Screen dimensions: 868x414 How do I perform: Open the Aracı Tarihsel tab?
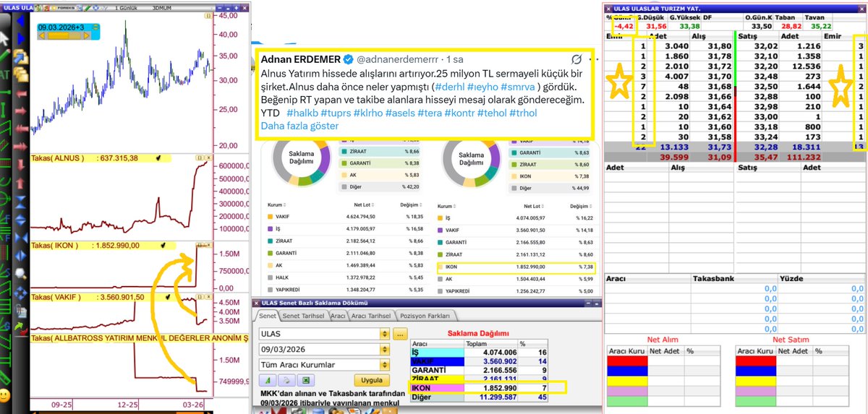coord(370,316)
